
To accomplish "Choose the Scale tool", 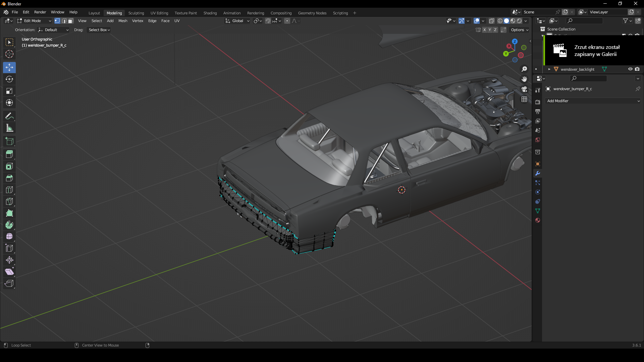I will [x=9, y=91].
